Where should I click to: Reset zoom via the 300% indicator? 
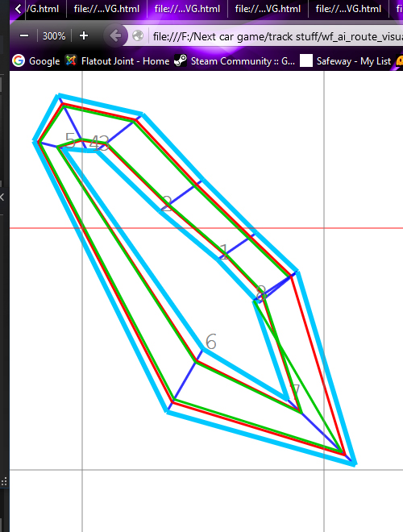(x=54, y=36)
